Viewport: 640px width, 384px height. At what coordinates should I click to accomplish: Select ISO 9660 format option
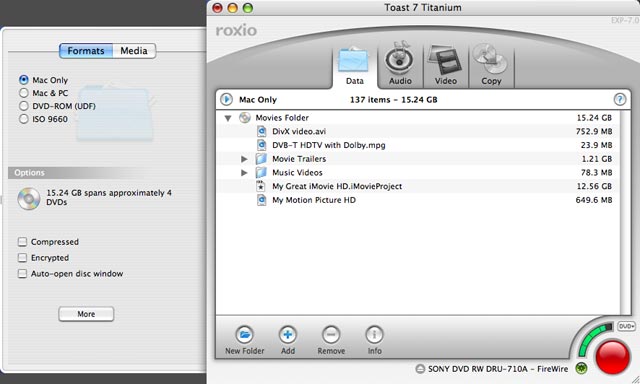[24, 119]
